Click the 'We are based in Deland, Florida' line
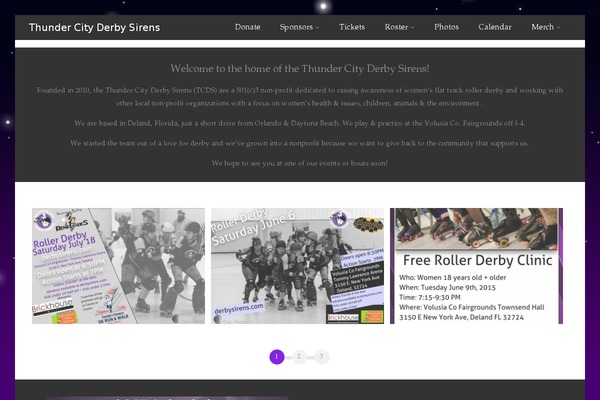 click(x=300, y=123)
